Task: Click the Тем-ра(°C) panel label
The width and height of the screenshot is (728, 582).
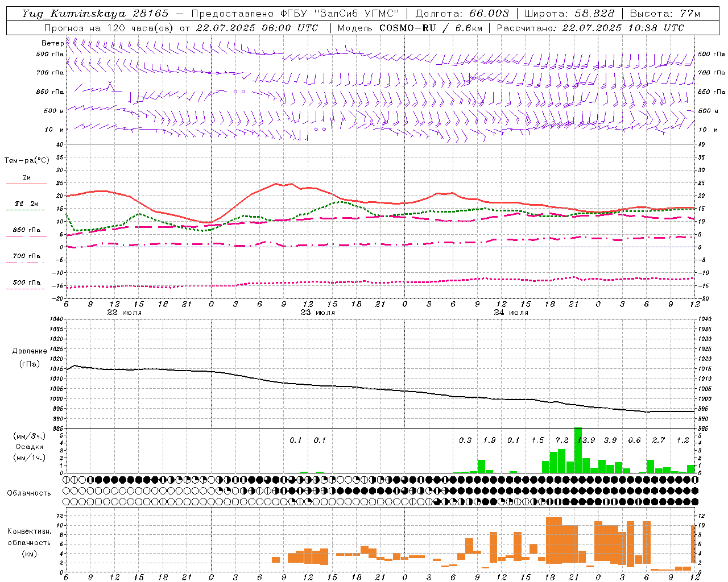Action: pos(27,160)
